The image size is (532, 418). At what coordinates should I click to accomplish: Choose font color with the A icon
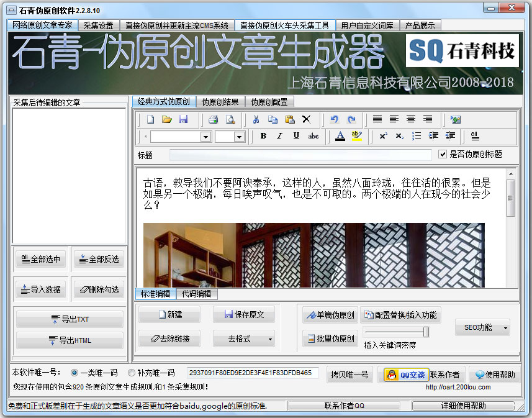click(340, 136)
